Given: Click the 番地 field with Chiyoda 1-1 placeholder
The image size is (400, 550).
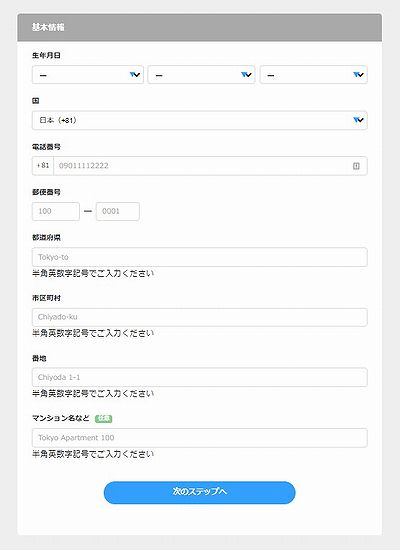Looking at the screenshot, I should point(200,377).
